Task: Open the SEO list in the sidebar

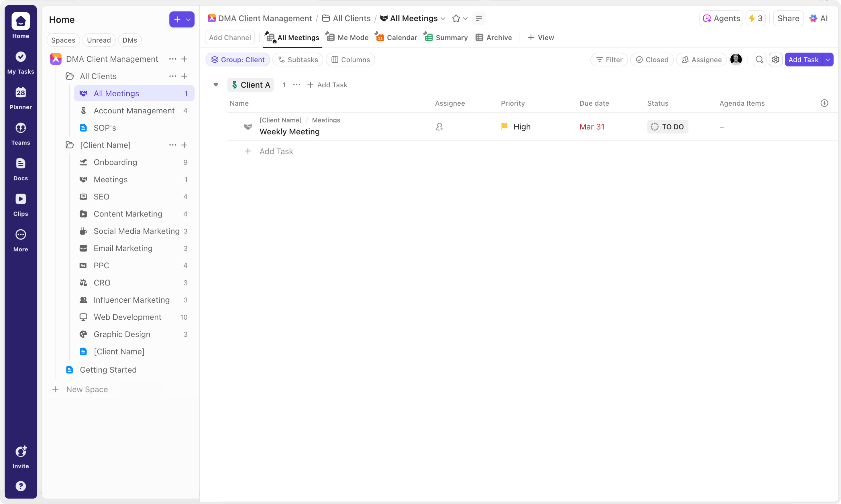Action: pos(101,197)
